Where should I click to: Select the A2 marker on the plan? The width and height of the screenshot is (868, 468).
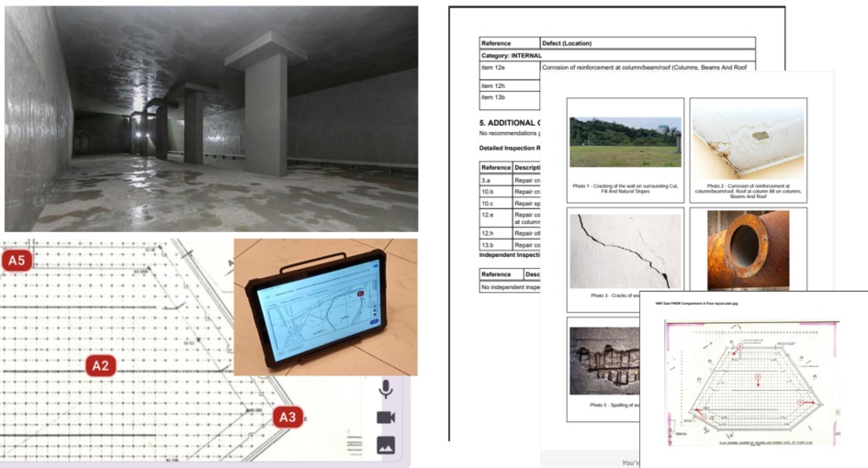(x=101, y=365)
